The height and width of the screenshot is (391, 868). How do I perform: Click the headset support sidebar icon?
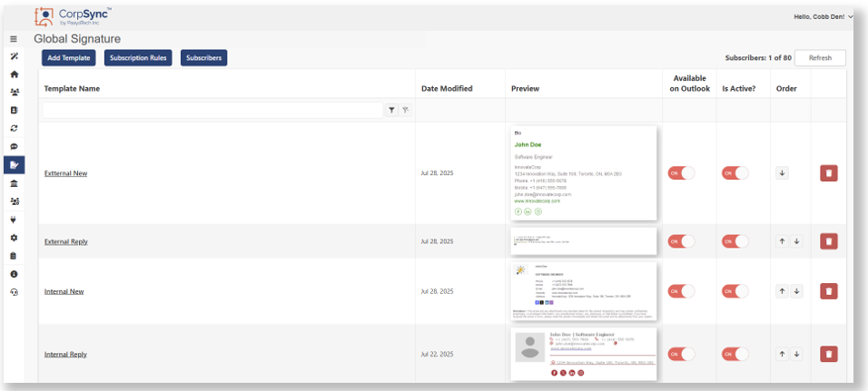click(14, 292)
